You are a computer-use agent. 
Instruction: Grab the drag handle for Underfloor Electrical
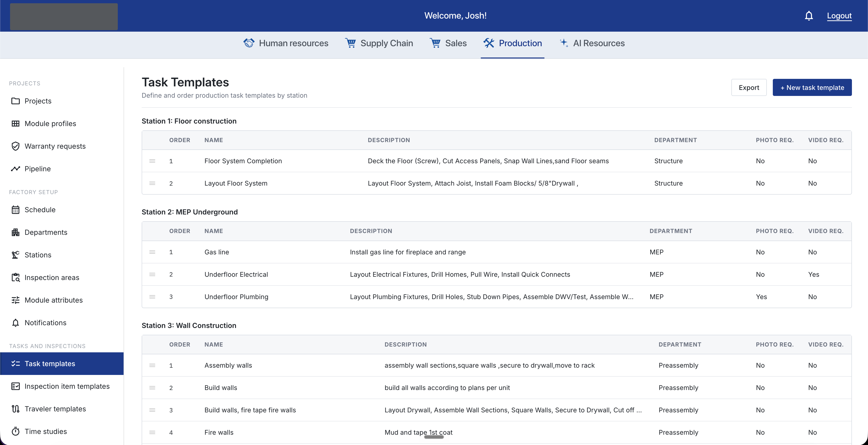[x=152, y=274]
